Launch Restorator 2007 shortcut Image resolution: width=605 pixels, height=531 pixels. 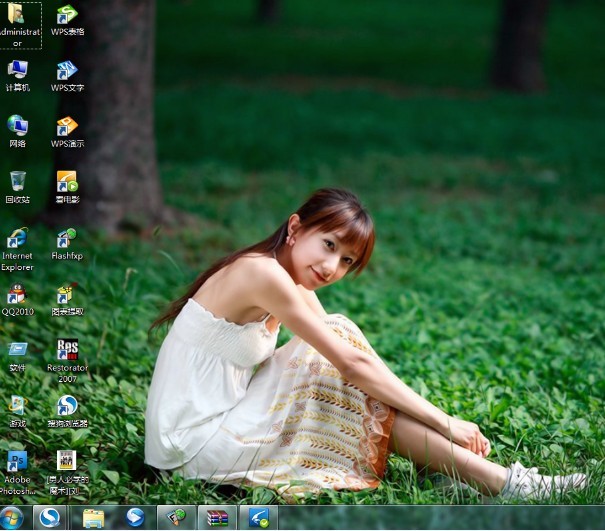pos(67,350)
